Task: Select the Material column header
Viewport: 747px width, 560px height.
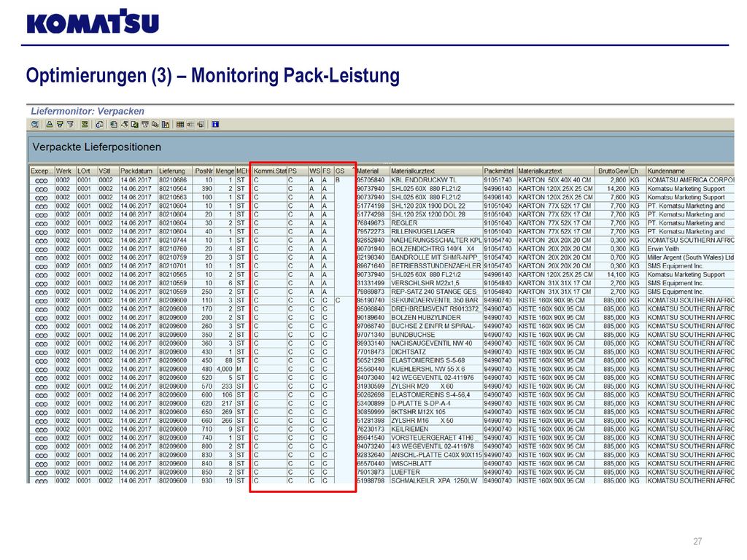Action: click(x=373, y=171)
